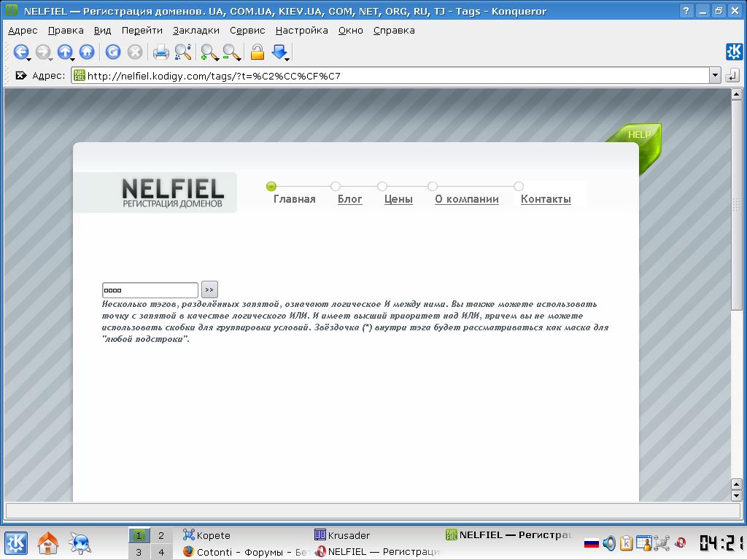Screen dimensions: 747x560
Task: Launch Konqueror web browser panel icon
Action: point(80,543)
